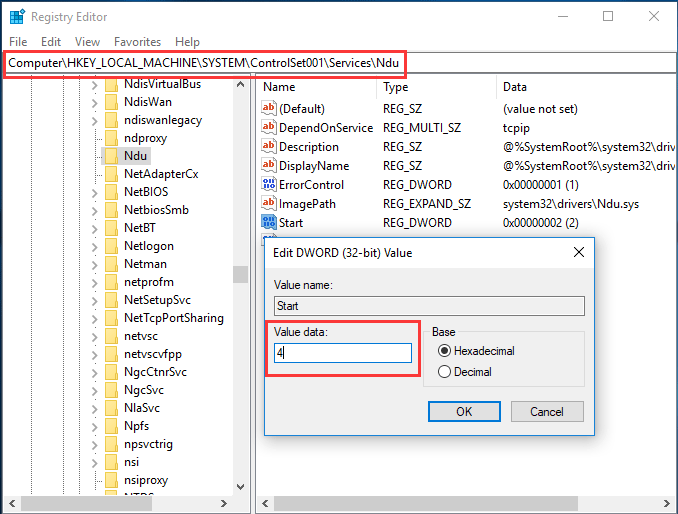Click the values pane horizontal scrollbar thumb
This screenshot has width=678, height=514.
point(426,503)
